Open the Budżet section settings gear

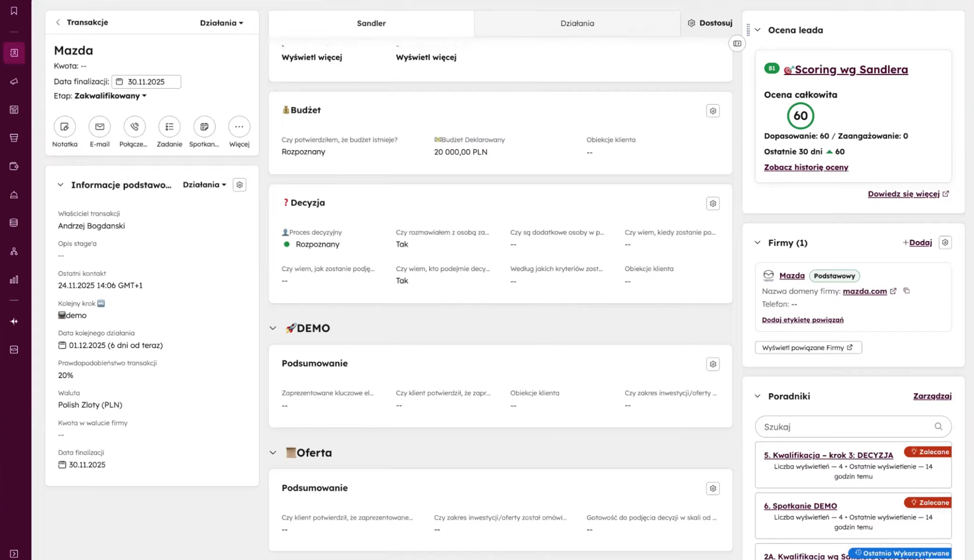pyautogui.click(x=713, y=111)
